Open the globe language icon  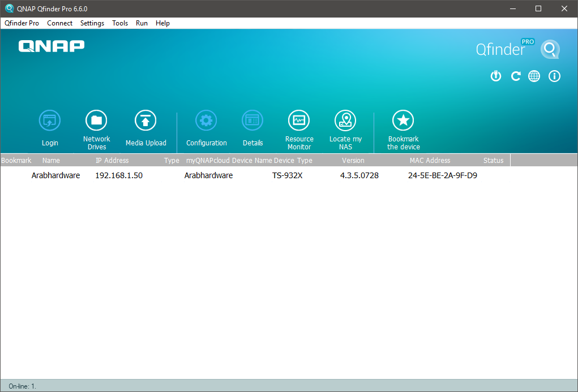tap(534, 76)
